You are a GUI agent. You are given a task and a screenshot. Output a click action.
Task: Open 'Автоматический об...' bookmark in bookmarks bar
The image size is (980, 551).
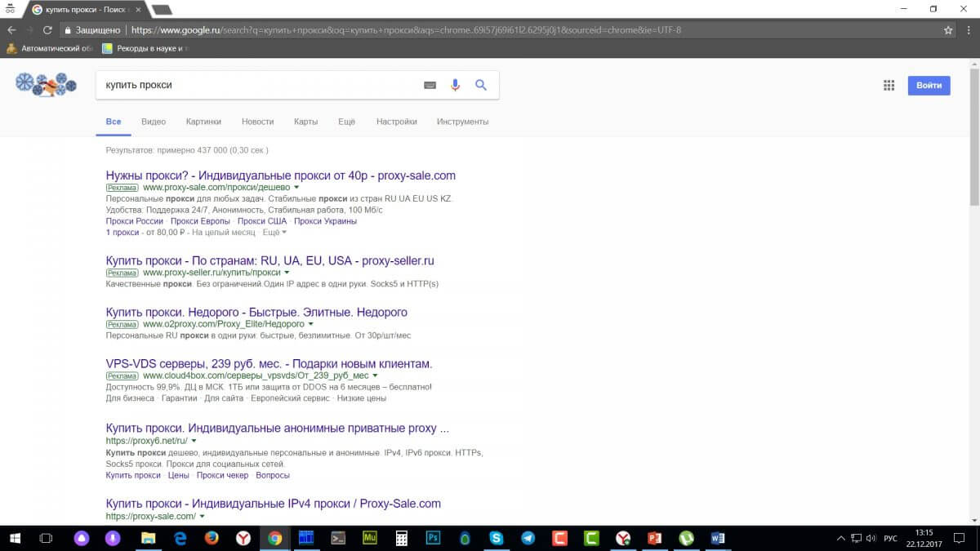pyautogui.click(x=48, y=48)
